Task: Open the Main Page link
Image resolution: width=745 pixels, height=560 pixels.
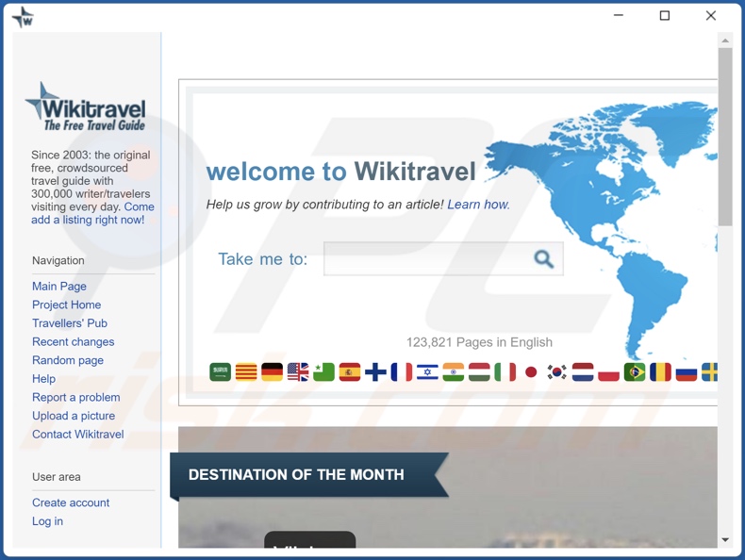Action: [x=59, y=287]
